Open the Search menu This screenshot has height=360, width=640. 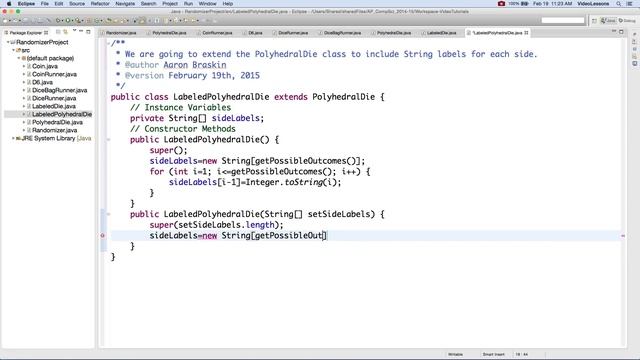tap(149, 4)
